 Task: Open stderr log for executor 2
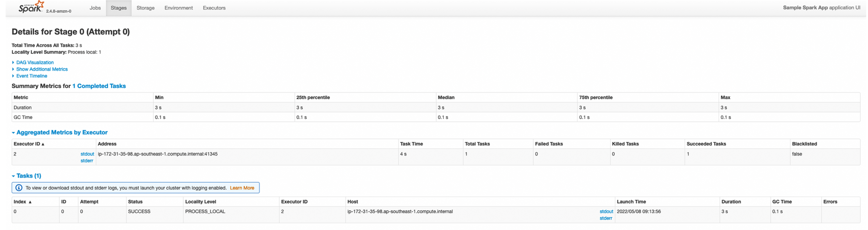click(87, 161)
